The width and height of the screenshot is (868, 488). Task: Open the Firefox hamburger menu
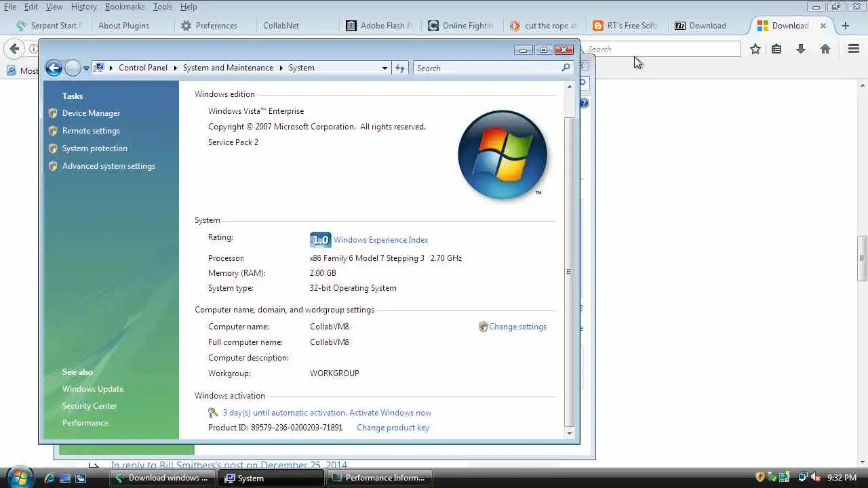[x=854, y=49]
